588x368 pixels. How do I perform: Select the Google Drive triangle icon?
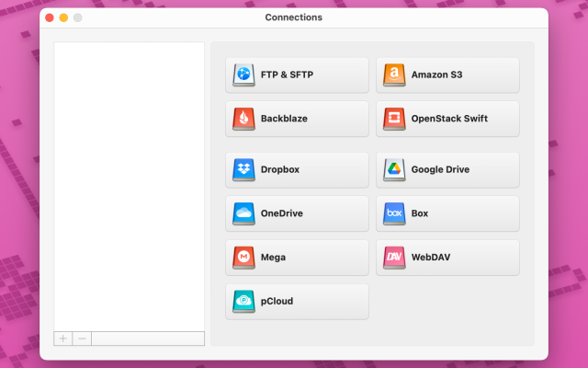coord(393,169)
